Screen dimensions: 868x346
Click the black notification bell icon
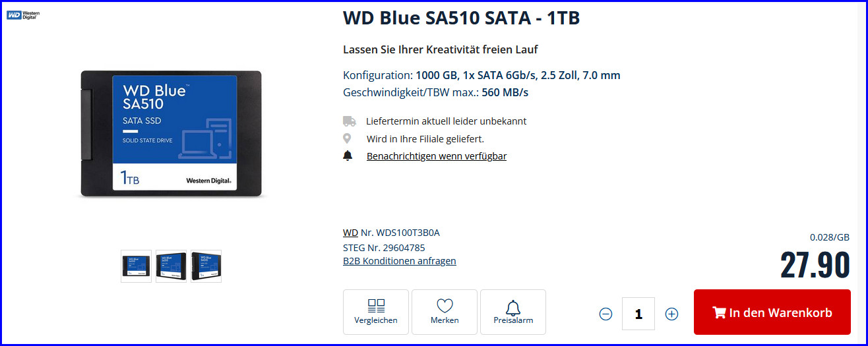coord(348,156)
